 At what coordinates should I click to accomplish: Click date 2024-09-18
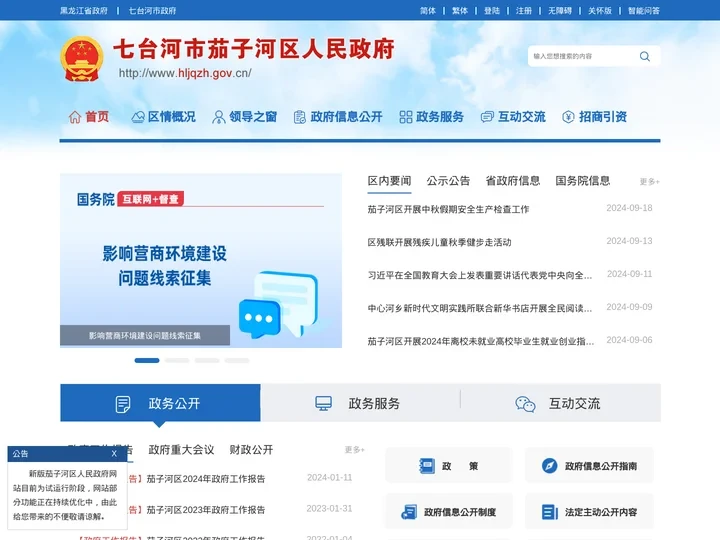(x=629, y=208)
